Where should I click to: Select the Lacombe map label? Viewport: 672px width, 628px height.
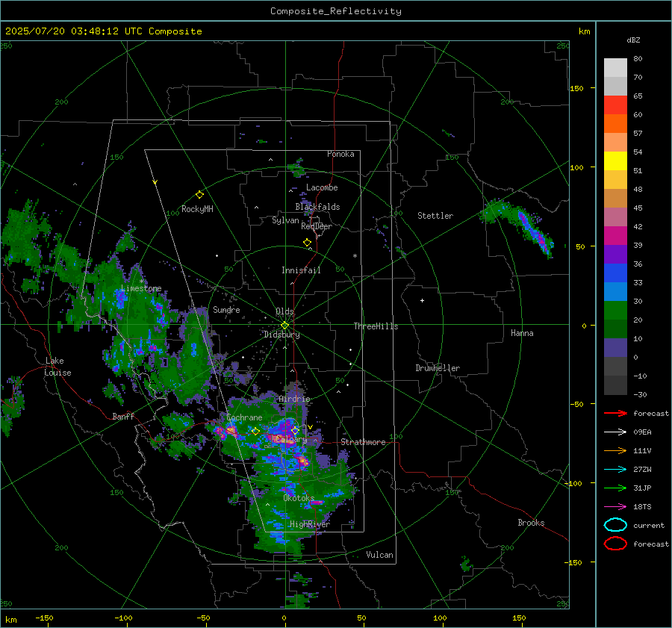pos(322,187)
